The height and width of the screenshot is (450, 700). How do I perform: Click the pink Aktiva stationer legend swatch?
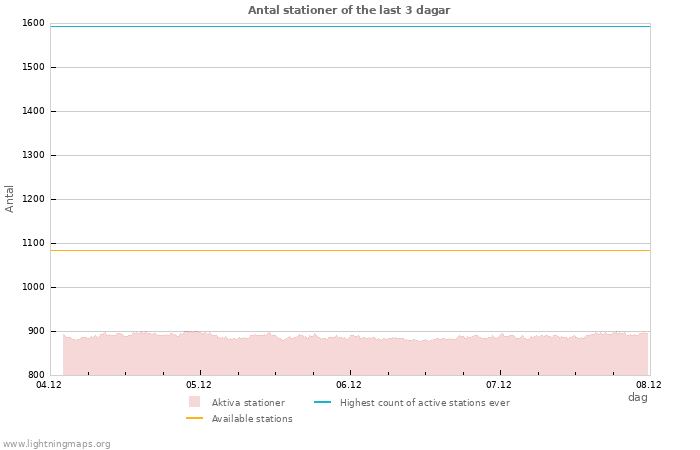pyautogui.click(x=194, y=402)
